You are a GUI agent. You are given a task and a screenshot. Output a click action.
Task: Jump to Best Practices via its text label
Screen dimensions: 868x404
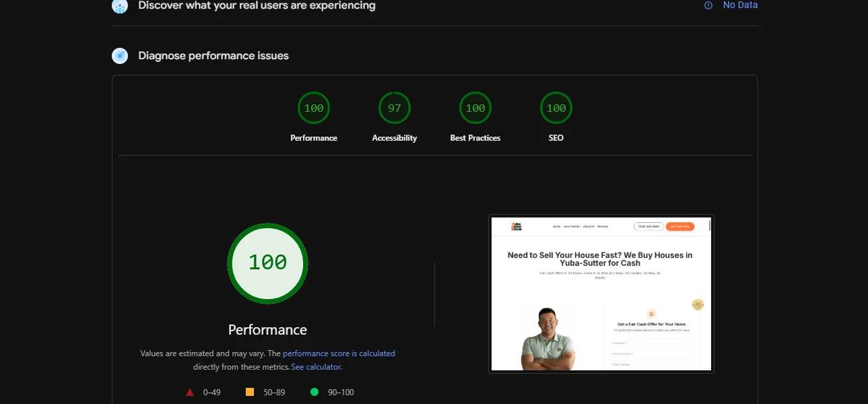475,138
